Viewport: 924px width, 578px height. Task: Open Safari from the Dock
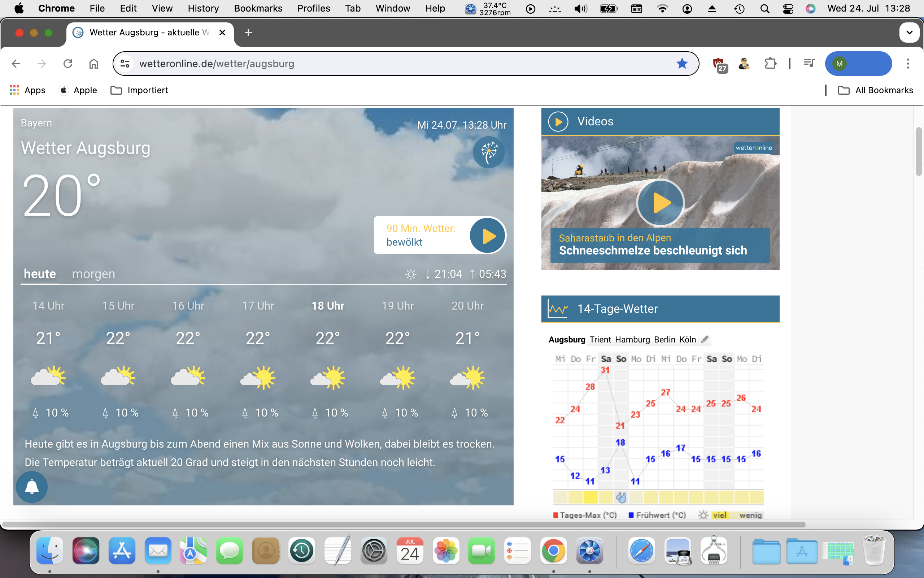tap(641, 551)
